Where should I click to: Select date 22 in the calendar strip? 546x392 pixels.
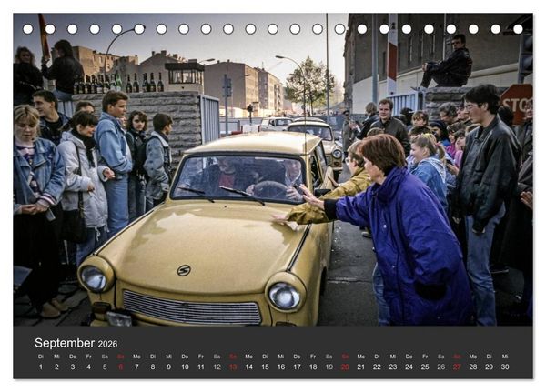pyautogui.click(x=377, y=367)
